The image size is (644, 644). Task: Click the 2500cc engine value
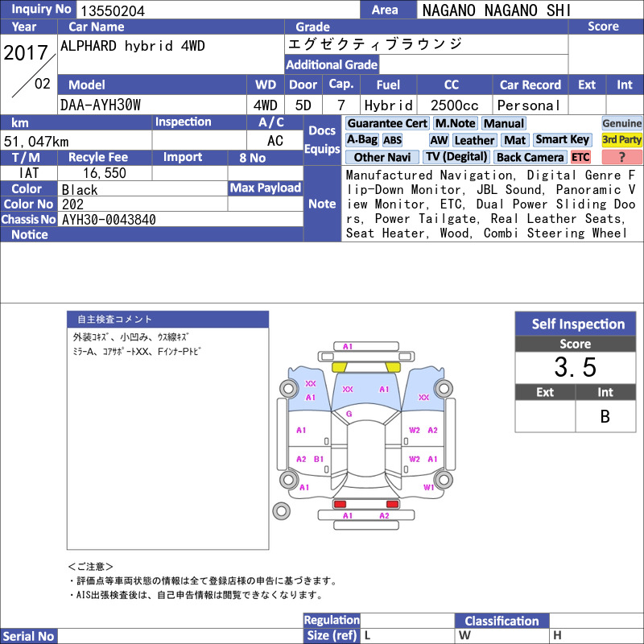point(455,105)
